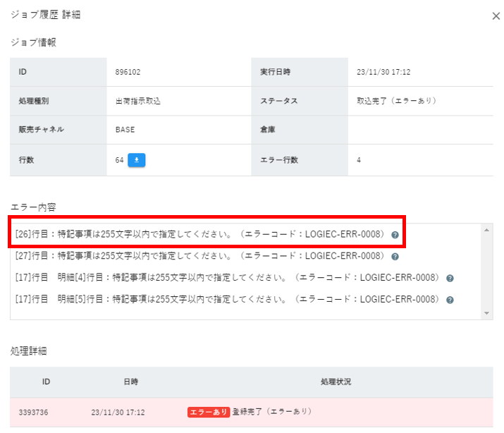Click the 日時 column header

click(130, 382)
